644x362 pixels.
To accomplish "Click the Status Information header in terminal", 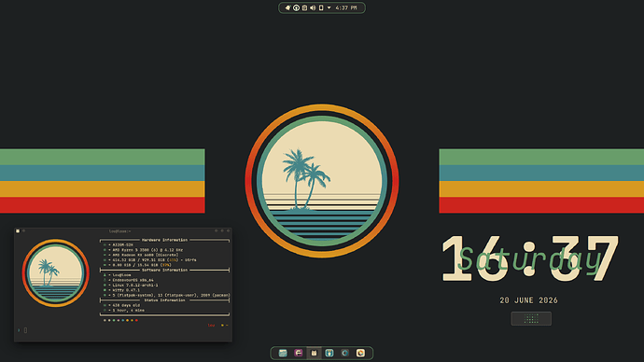I will 164,300.
